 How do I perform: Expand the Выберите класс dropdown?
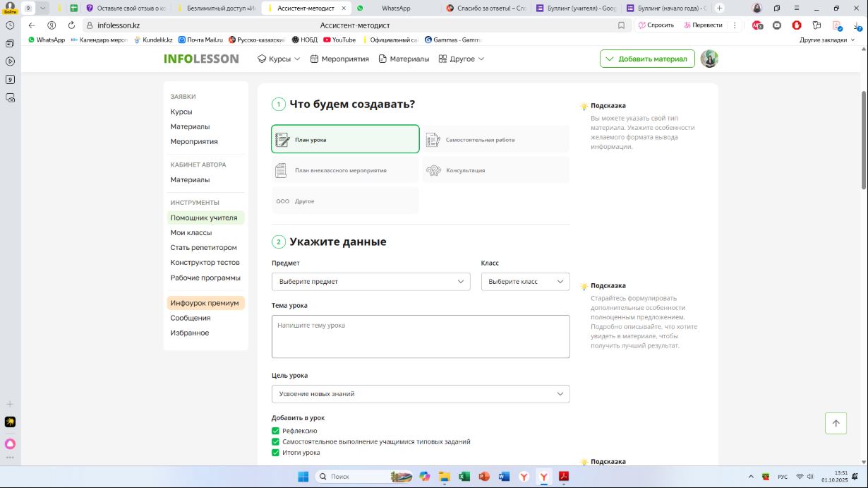tap(525, 282)
